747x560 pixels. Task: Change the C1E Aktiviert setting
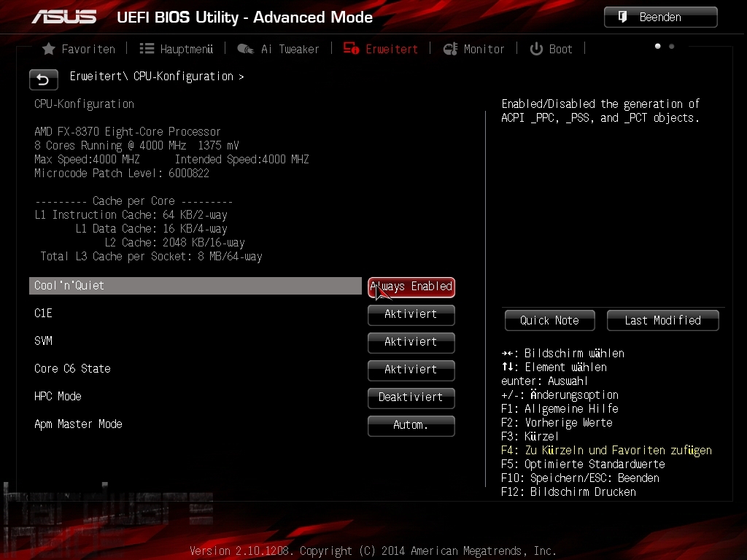pos(411,315)
